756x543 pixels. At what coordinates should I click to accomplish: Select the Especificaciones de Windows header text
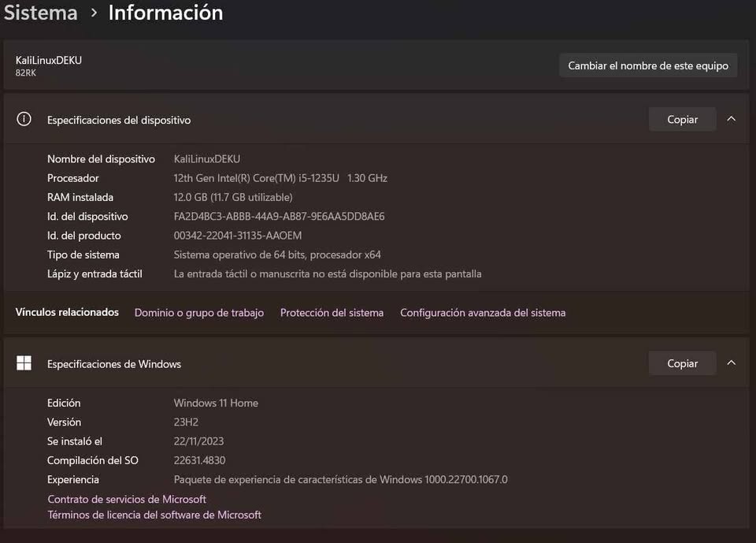point(114,364)
